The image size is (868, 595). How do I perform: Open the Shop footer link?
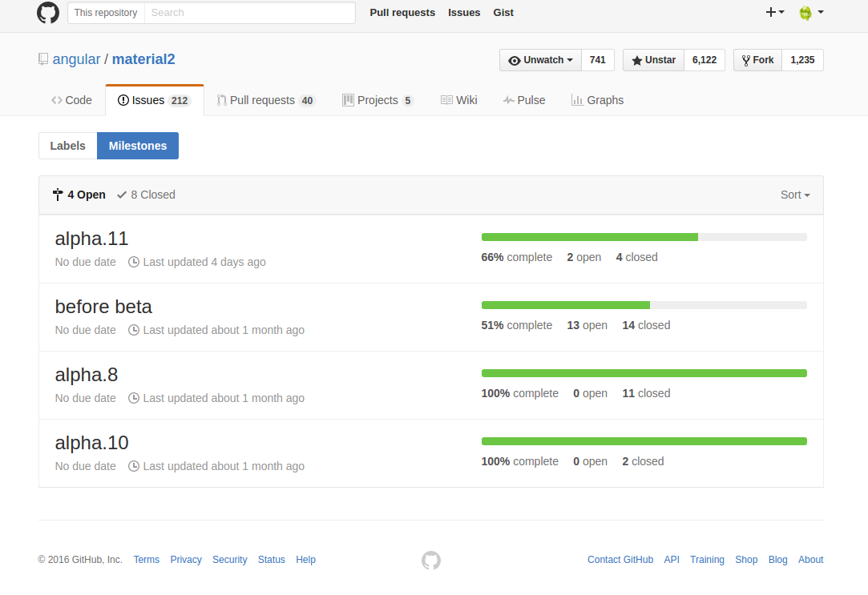click(746, 560)
